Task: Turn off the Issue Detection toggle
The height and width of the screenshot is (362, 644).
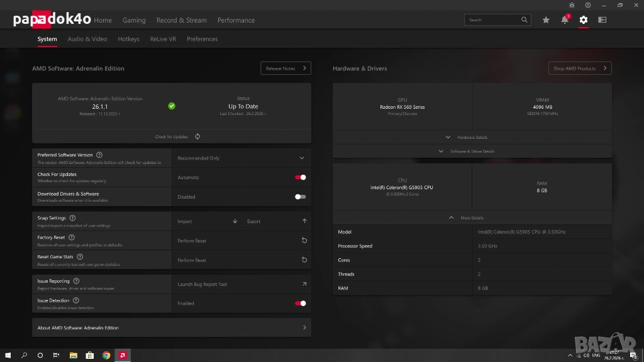Action: tap(301, 304)
